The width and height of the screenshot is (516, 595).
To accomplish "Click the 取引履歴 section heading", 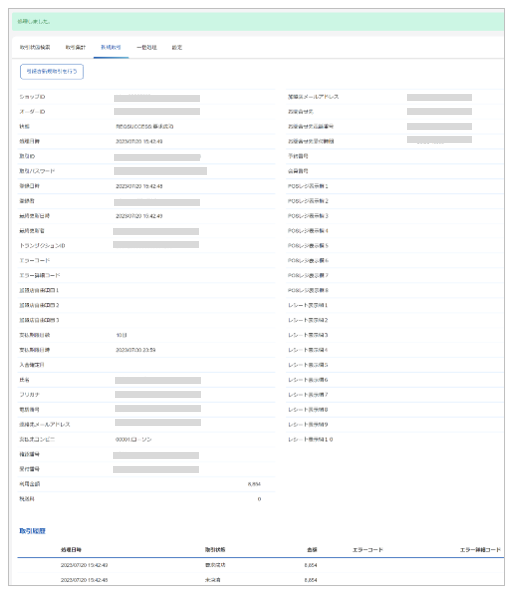I will coord(32,531).
